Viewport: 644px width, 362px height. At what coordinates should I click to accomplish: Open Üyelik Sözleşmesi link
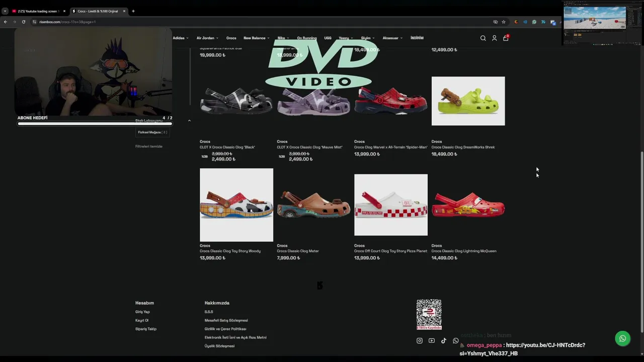pos(219,346)
